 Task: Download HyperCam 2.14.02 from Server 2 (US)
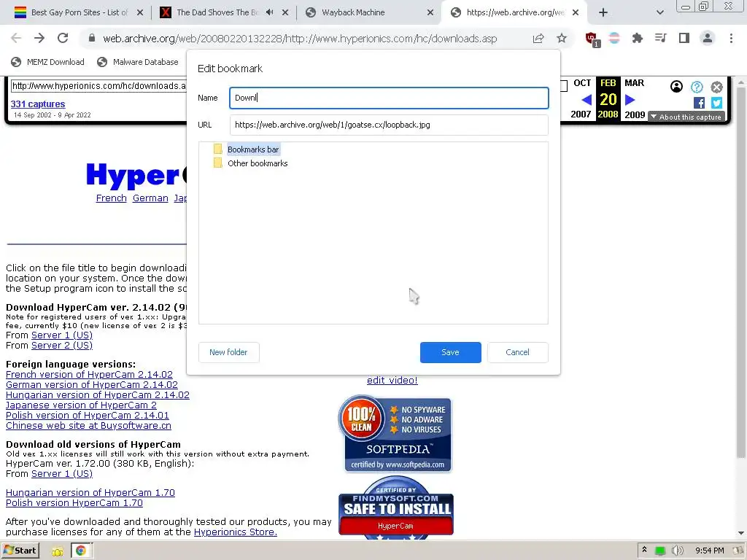pos(62,345)
